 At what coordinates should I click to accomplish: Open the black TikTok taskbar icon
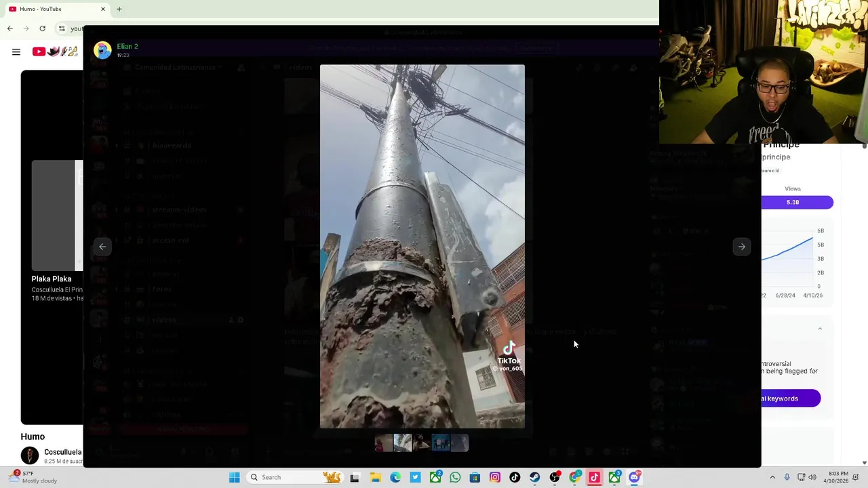click(x=515, y=477)
